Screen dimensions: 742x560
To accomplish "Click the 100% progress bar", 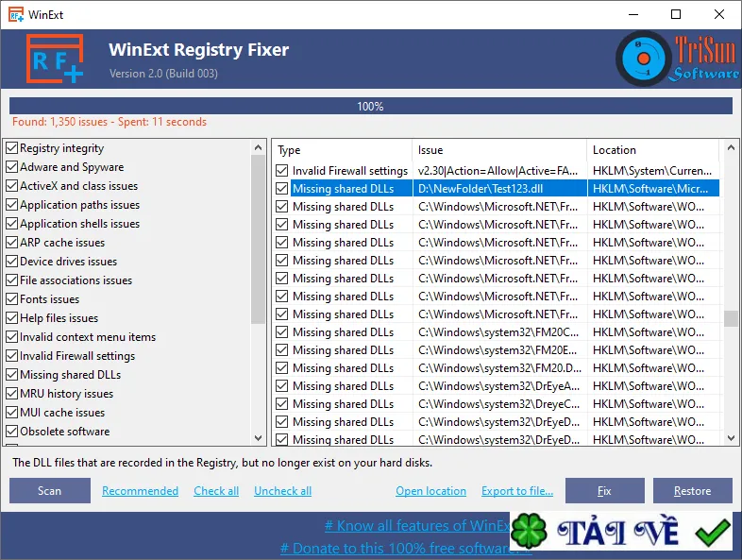I will point(370,106).
